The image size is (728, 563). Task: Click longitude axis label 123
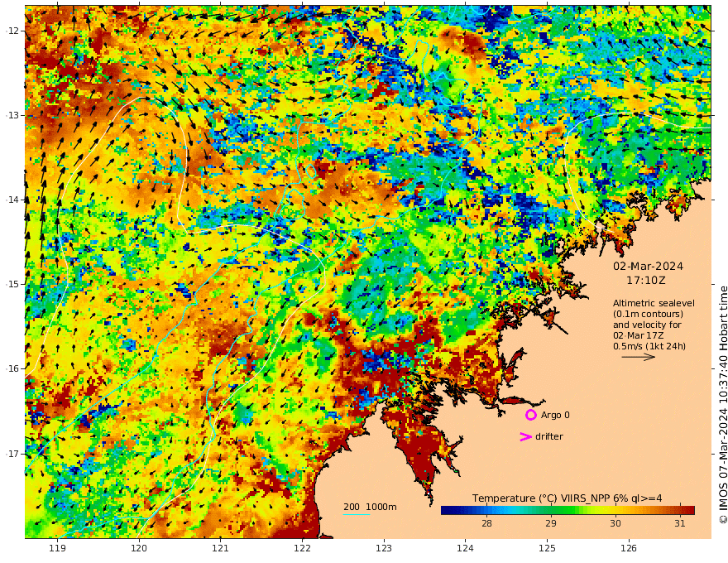point(384,549)
